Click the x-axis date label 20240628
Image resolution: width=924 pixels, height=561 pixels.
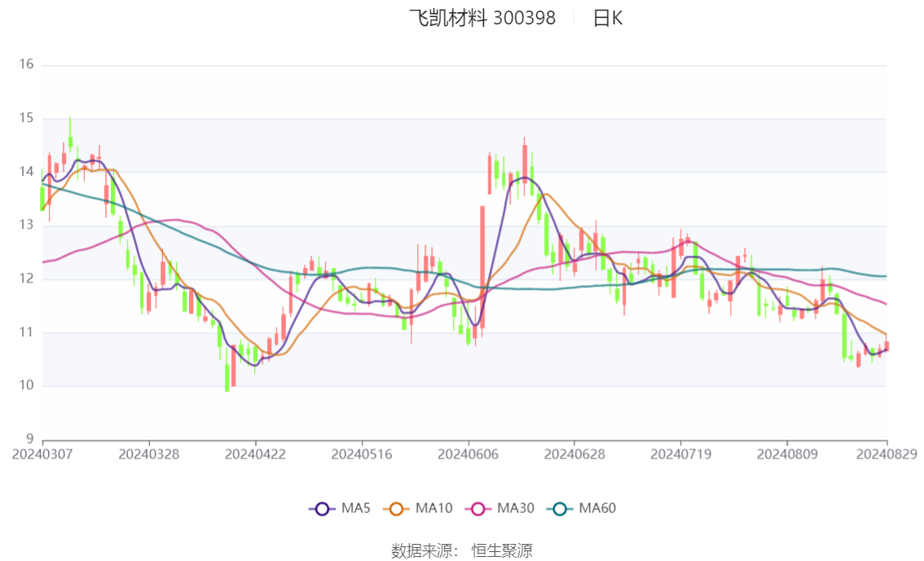(x=574, y=454)
